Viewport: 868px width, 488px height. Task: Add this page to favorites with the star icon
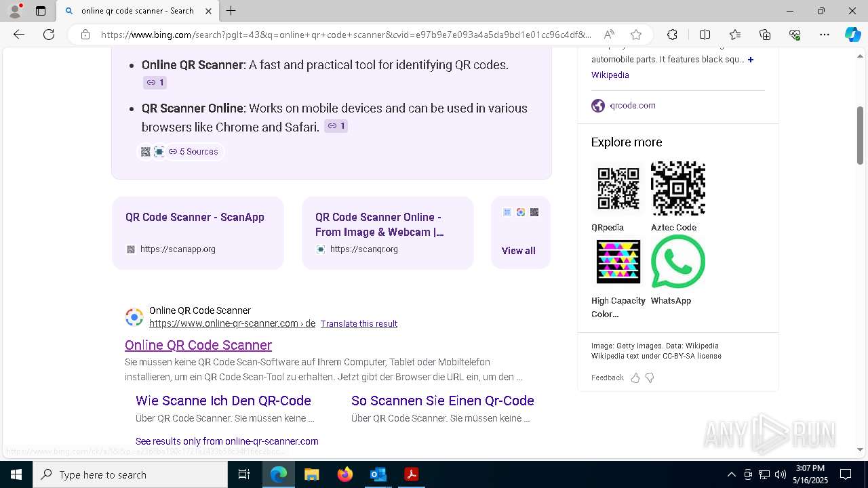click(x=635, y=35)
